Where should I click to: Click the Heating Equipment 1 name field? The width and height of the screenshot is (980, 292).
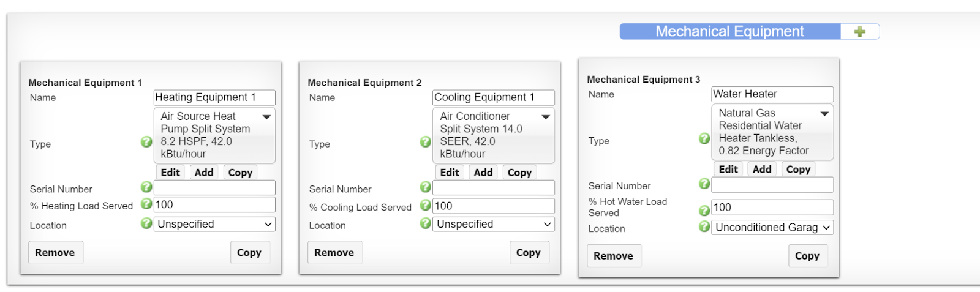point(214,97)
